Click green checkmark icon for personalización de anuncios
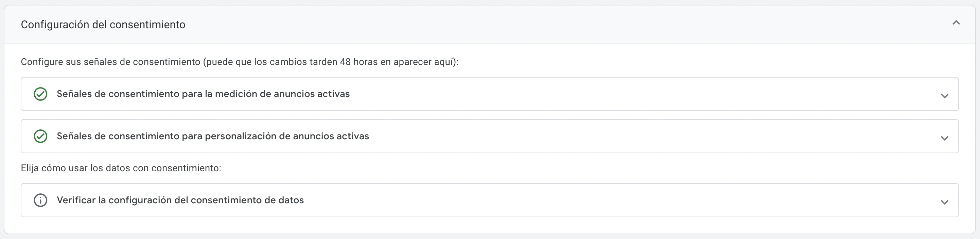980x239 pixels. [x=40, y=136]
